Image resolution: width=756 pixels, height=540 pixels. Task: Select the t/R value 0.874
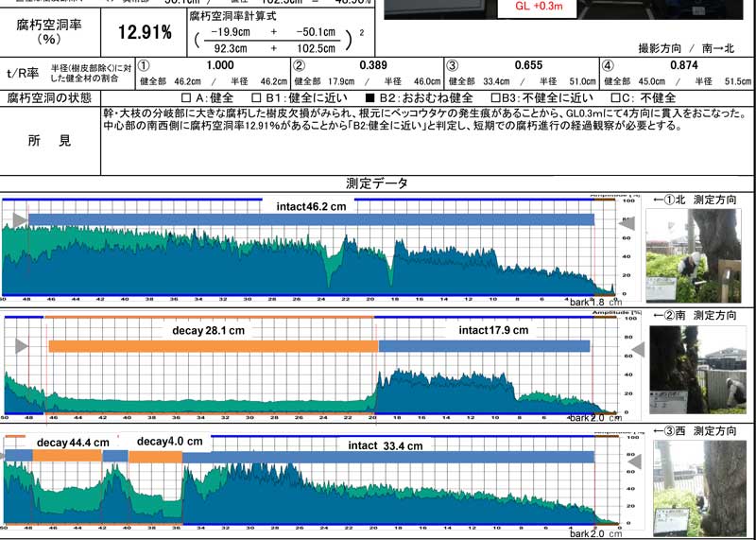click(x=683, y=65)
